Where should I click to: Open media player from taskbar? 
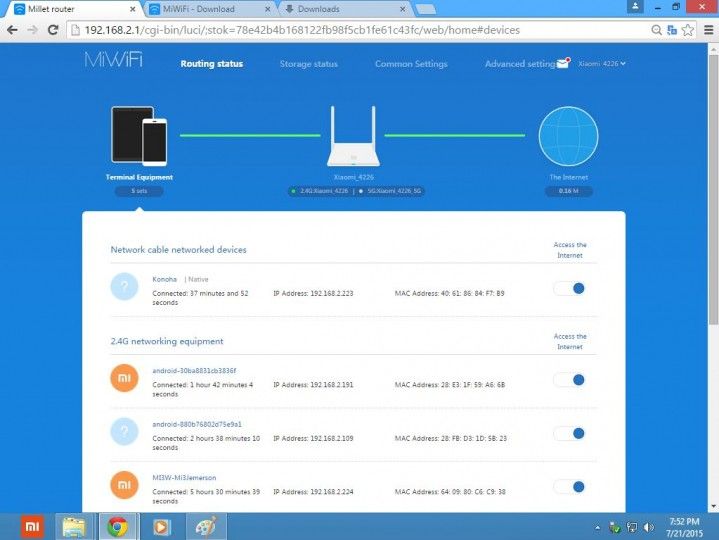tap(161, 527)
